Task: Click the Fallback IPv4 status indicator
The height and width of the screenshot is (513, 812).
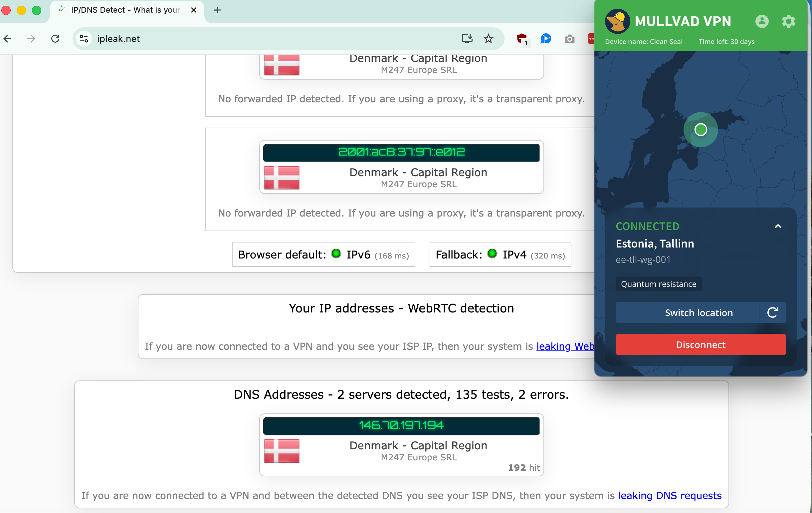Action: tap(492, 254)
